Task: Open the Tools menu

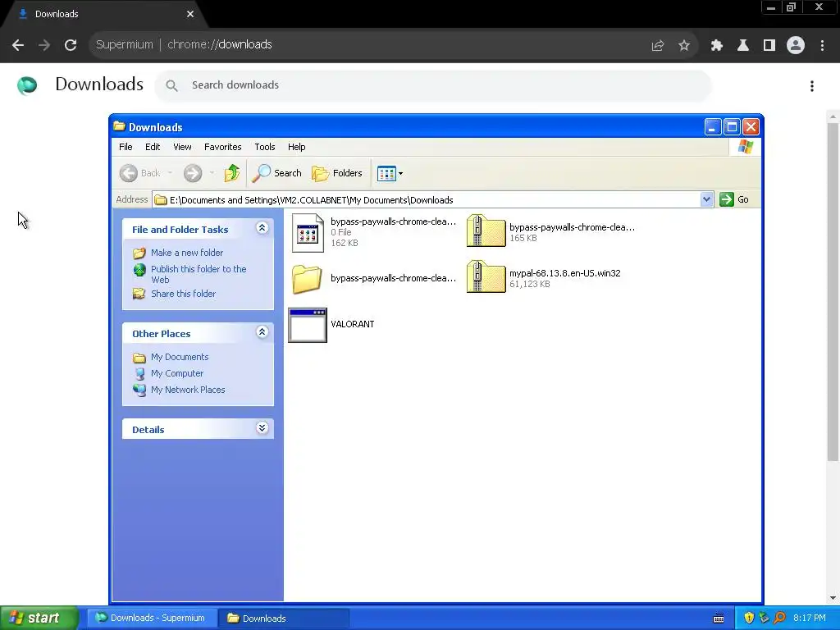Action: point(265,147)
